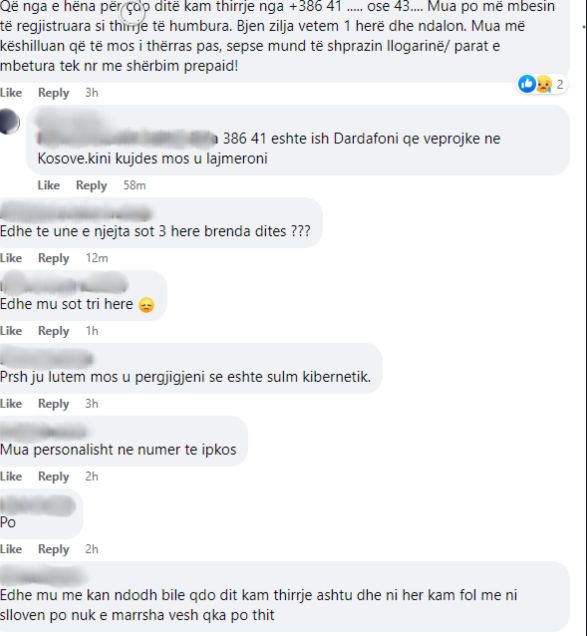The height and width of the screenshot is (636, 587).
Task: Click blurred author name above sulm kibernetik
Action: tap(46, 359)
